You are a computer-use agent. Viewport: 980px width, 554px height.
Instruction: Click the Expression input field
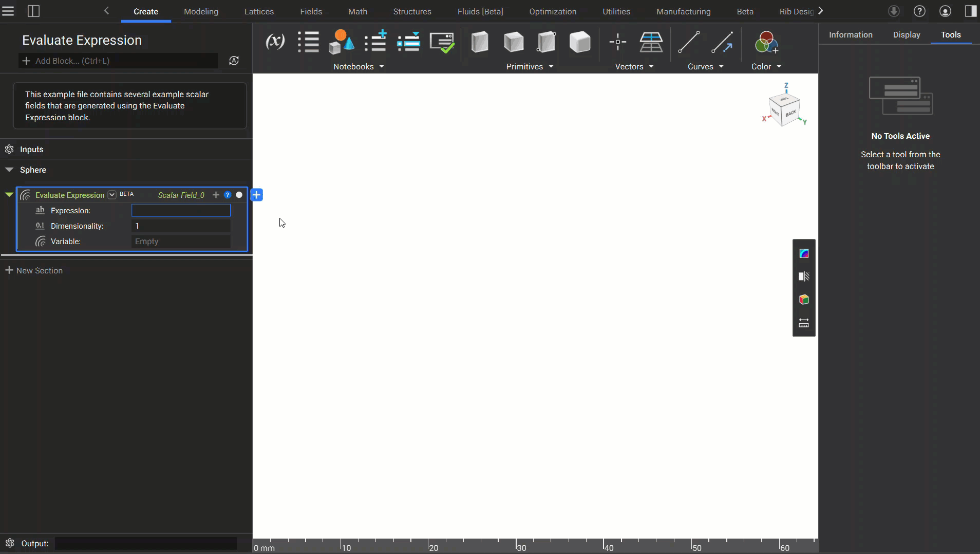tap(181, 210)
